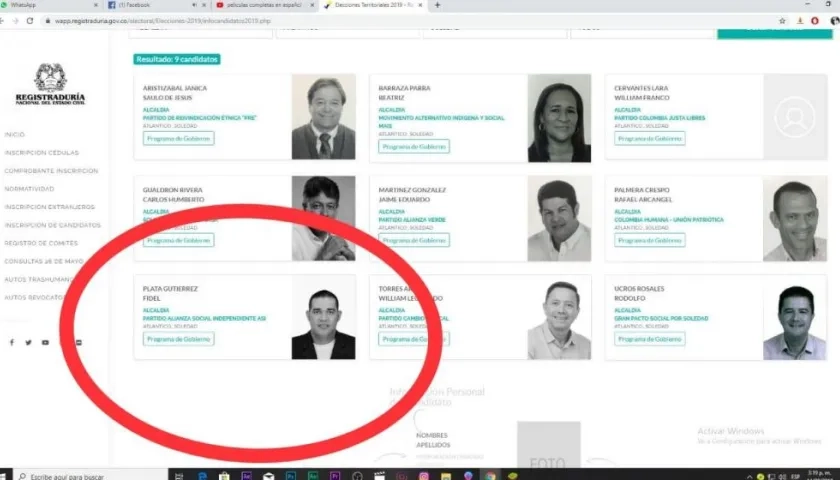Click the photo of Barraza Parra Beatriz
This screenshot has height=480, width=840.
coord(559,118)
